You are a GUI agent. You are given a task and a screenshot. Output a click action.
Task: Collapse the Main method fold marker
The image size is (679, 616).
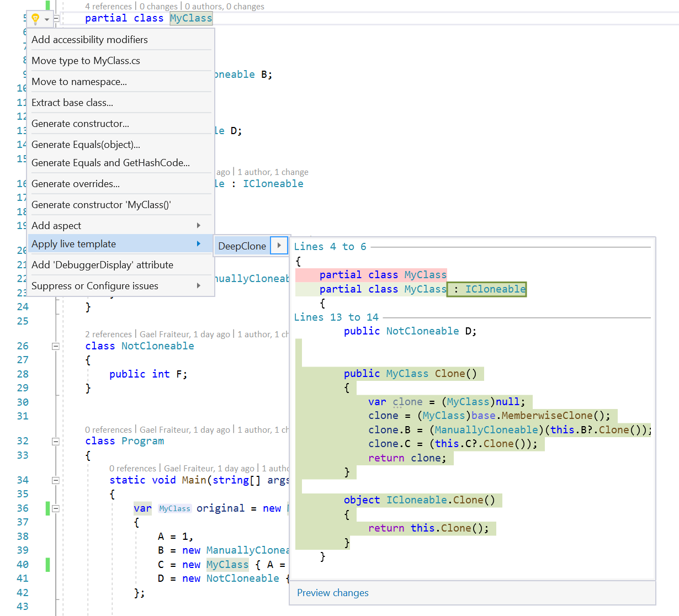[x=55, y=480]
